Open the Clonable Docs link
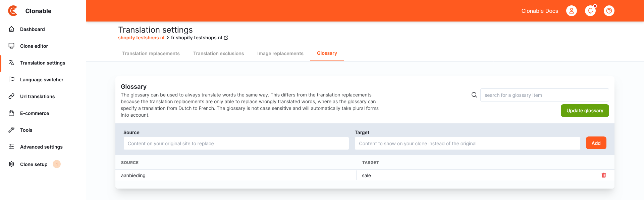The width and height of the screenshot is (644, 200). click(540, 11)
